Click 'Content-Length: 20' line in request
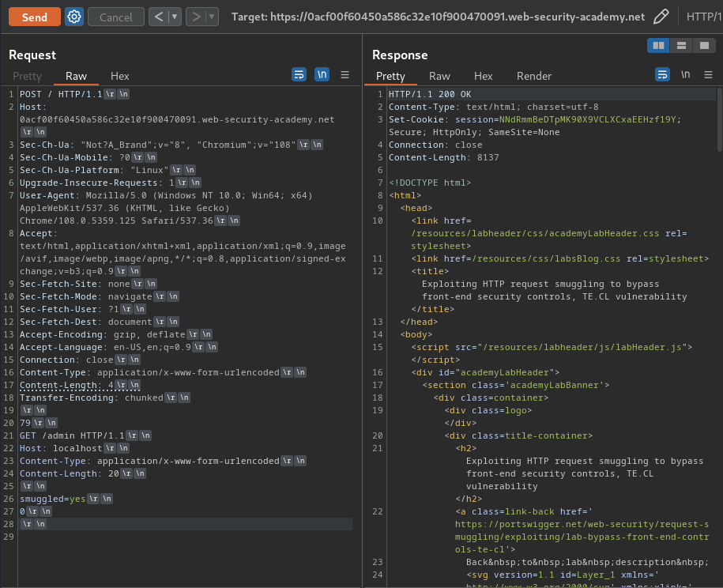The image size is (723, 588). tap(70, 473)
